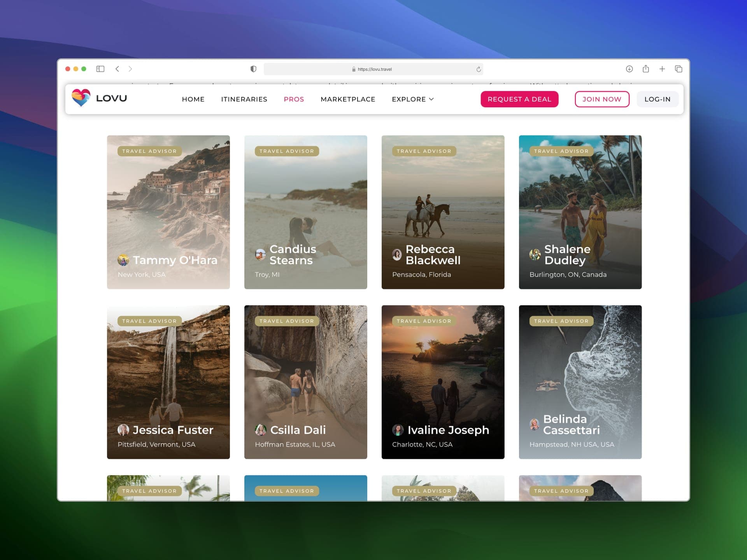This screenshot has width=747, height=560.
Task: Click the Downloads icon in the browser toolbar
Action: pos(629,69)
